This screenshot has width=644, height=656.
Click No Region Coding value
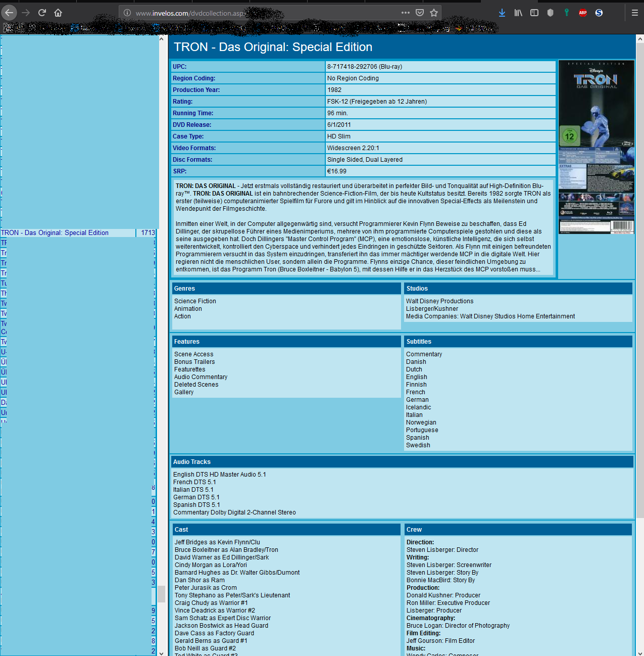click(x=353, y=78)
